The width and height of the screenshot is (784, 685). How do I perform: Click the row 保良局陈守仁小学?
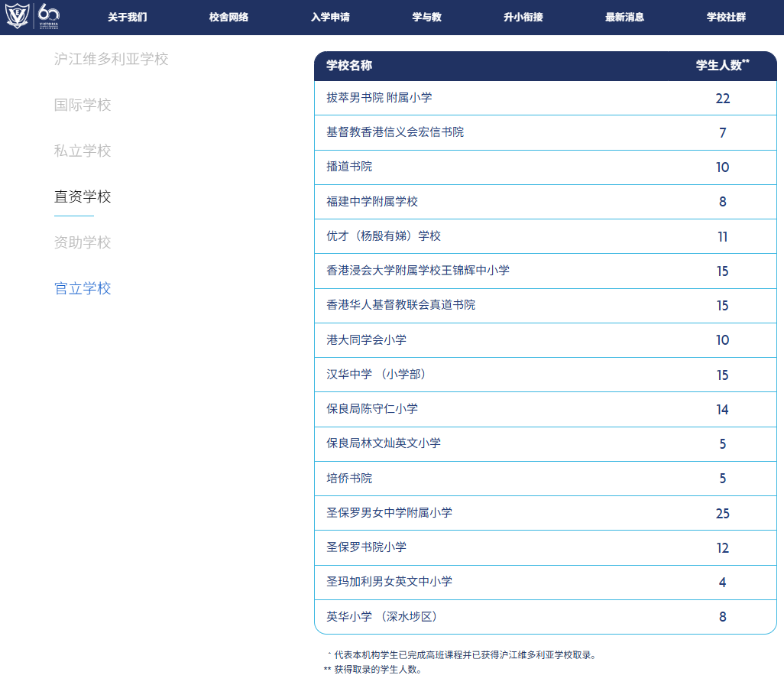pyautogui.click(x=546, y=409)
